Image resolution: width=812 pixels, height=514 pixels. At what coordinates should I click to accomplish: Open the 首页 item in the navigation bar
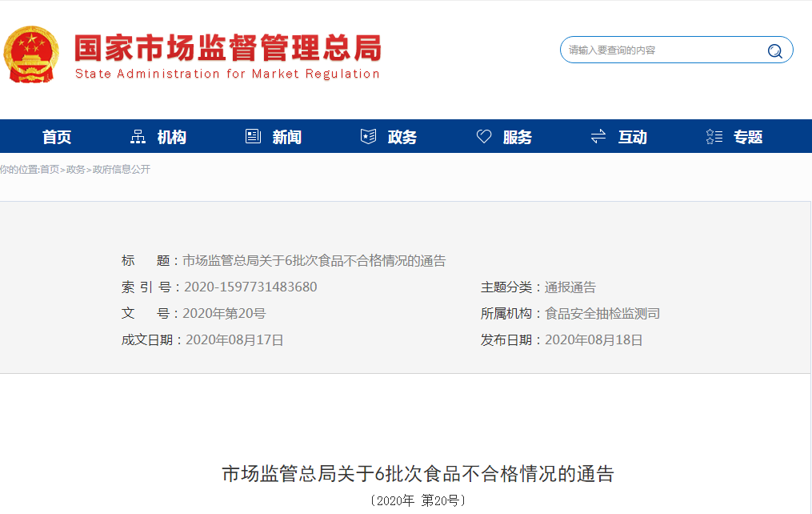(x=57, y=137)
